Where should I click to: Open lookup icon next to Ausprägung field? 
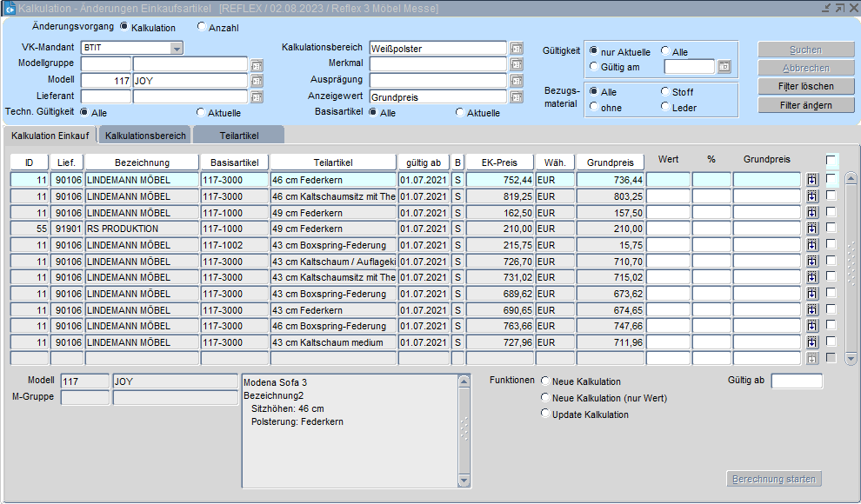pos(517,81)
